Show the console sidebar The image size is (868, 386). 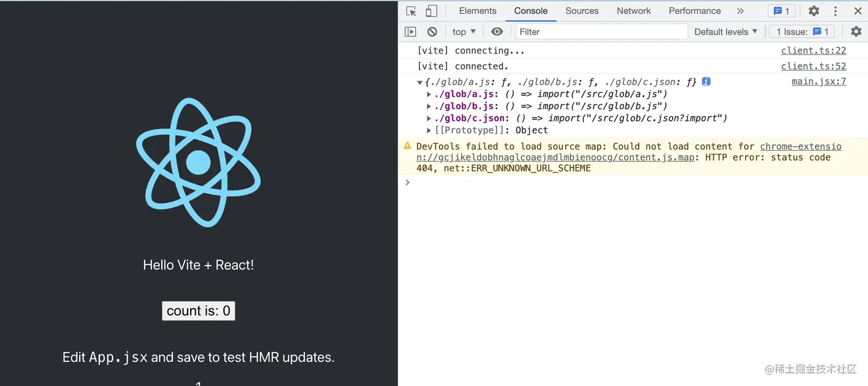pos(410,32)
